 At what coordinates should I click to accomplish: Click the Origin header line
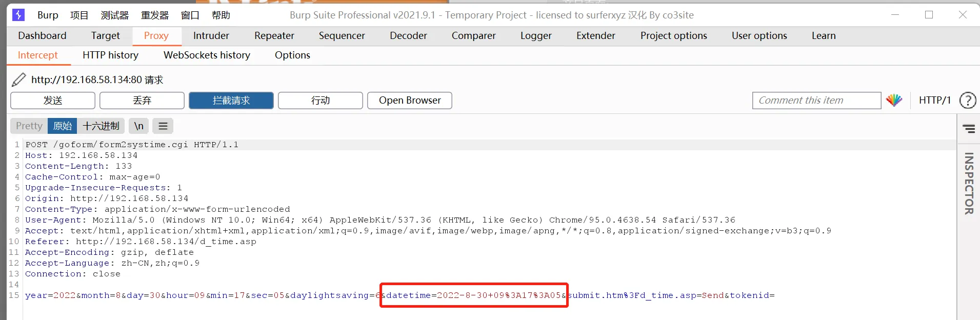tap(107, 198)
